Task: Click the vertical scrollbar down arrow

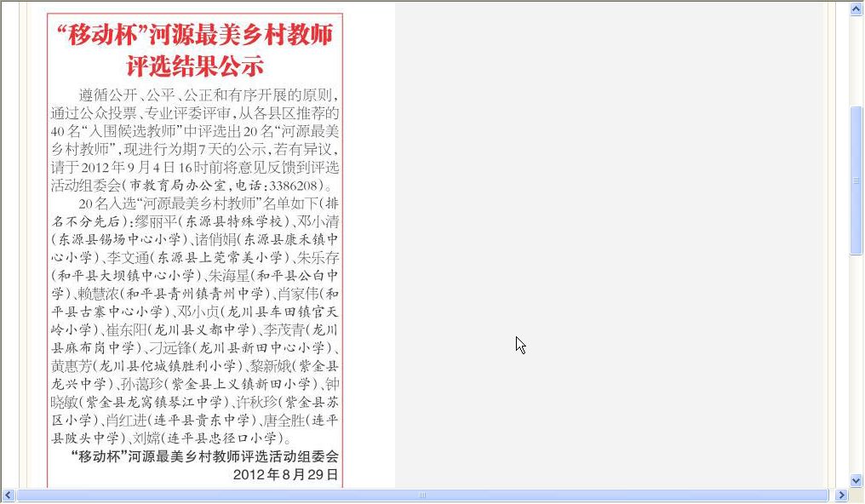Action: 856,481
